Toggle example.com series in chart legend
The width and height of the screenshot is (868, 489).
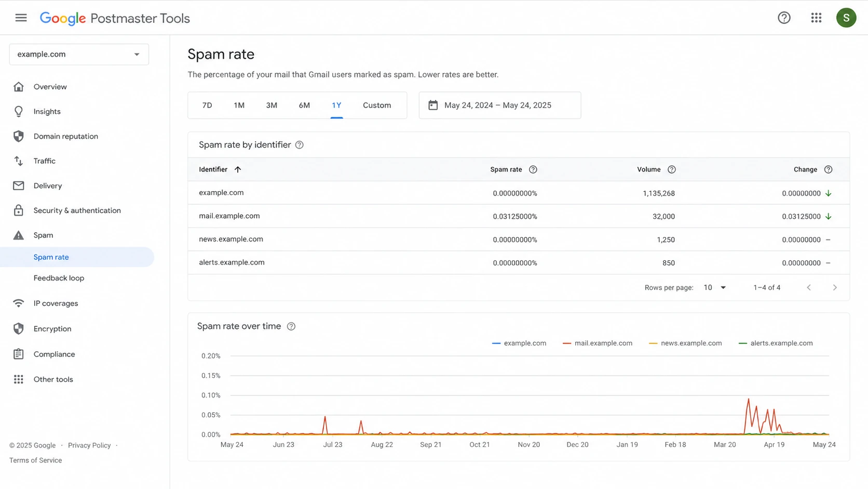[519, 343]
